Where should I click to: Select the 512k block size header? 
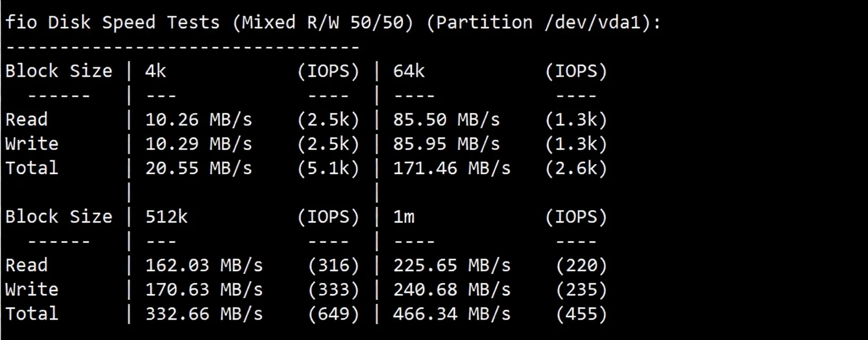166,217
